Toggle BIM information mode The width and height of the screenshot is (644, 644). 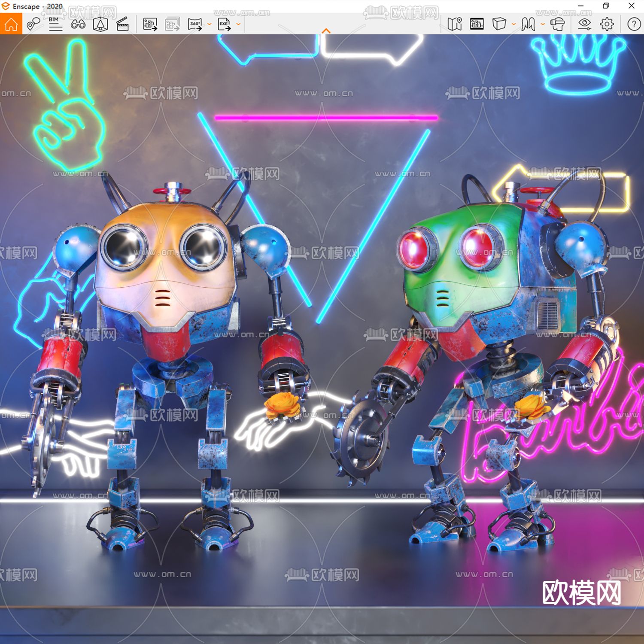click(x=55, y=25)
